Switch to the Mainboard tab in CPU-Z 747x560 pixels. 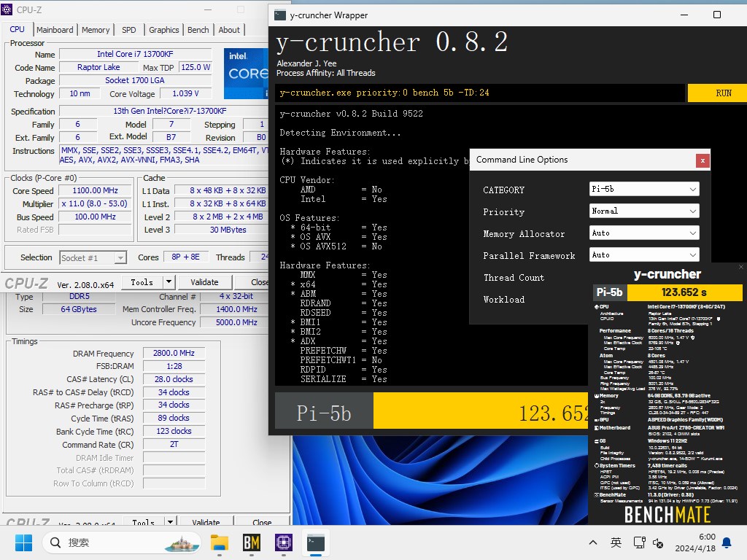[55, 29]
